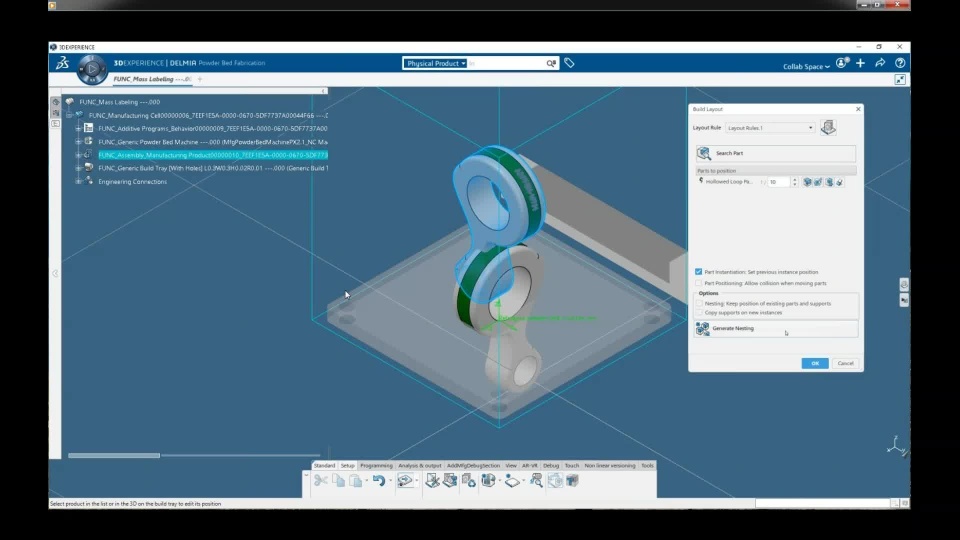Image resolution: width=960 pixels, height=540 pixels.
Task: Click the plus Add icon in header
Action: tap(861, 62)
